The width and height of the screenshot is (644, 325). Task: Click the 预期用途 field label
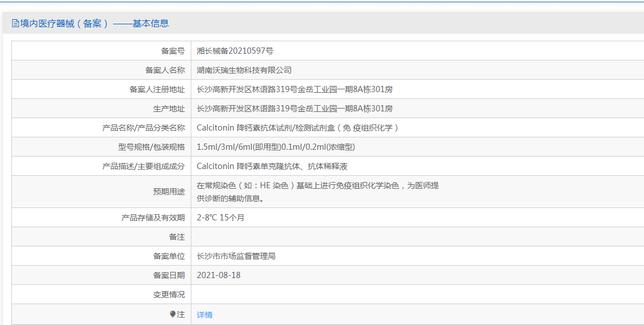click(x=169, y=192)
